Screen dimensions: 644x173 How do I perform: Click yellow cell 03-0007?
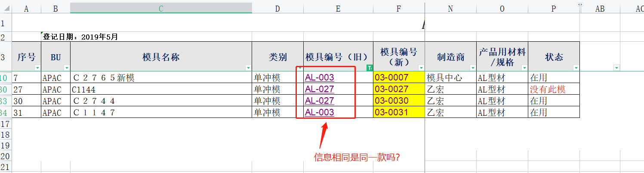399,78
